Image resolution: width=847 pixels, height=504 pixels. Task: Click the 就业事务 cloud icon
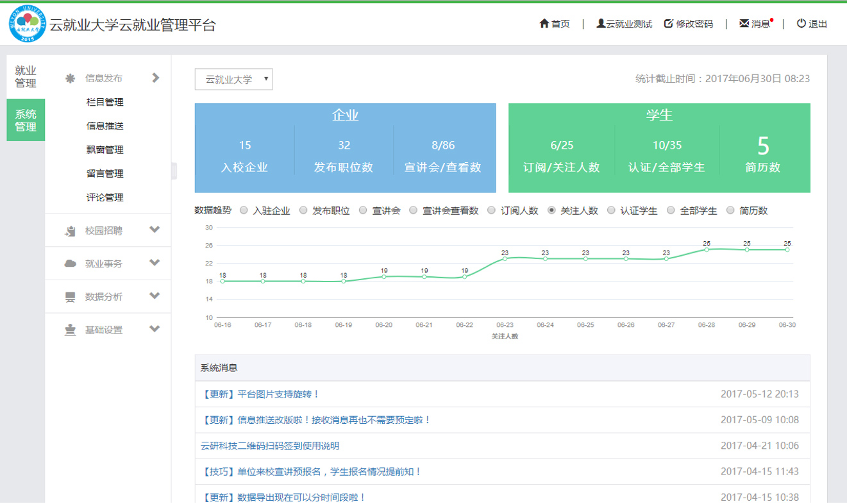(x=71, y=263)
